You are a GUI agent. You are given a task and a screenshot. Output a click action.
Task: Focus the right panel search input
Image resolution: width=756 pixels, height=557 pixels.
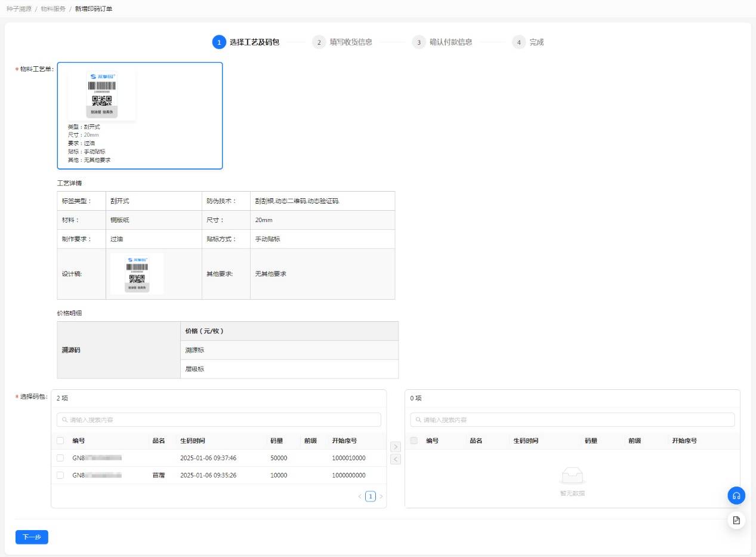tap(573, 420)
